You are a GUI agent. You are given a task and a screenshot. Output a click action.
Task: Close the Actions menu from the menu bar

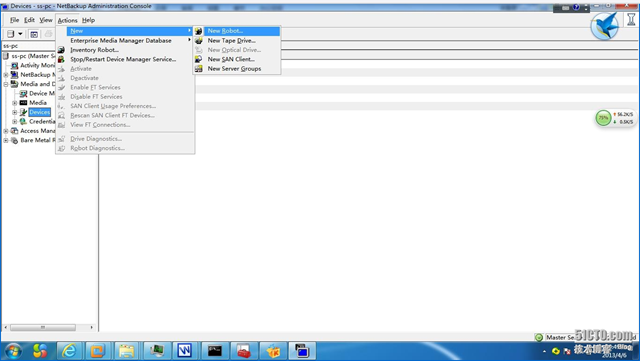click(67, 20)
